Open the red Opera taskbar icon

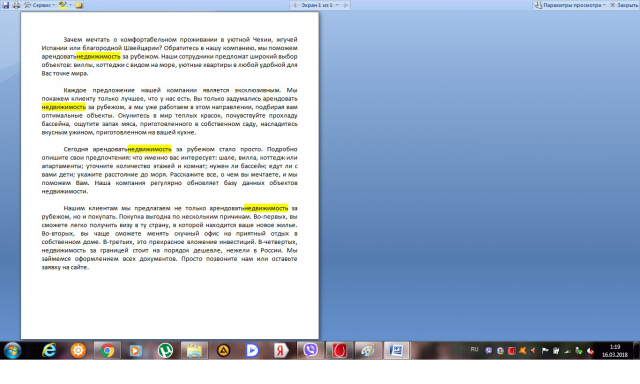(340, 351)
